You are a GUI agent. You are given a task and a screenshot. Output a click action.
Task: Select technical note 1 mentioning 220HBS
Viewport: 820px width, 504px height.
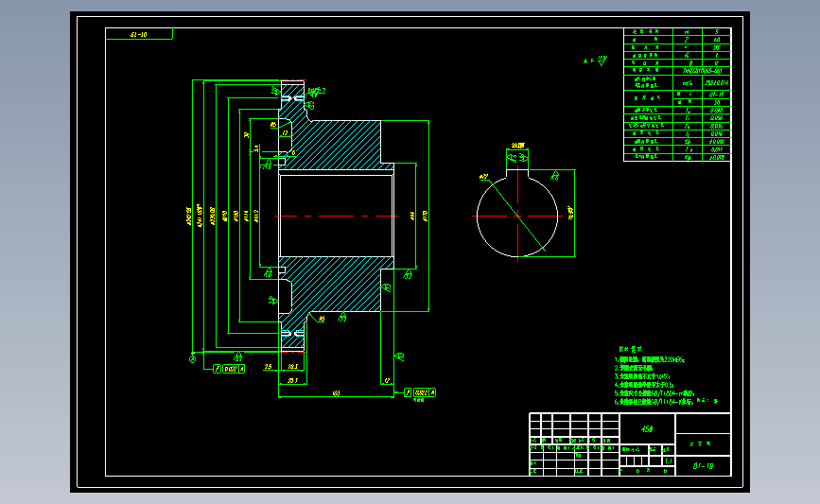(650, 359)
